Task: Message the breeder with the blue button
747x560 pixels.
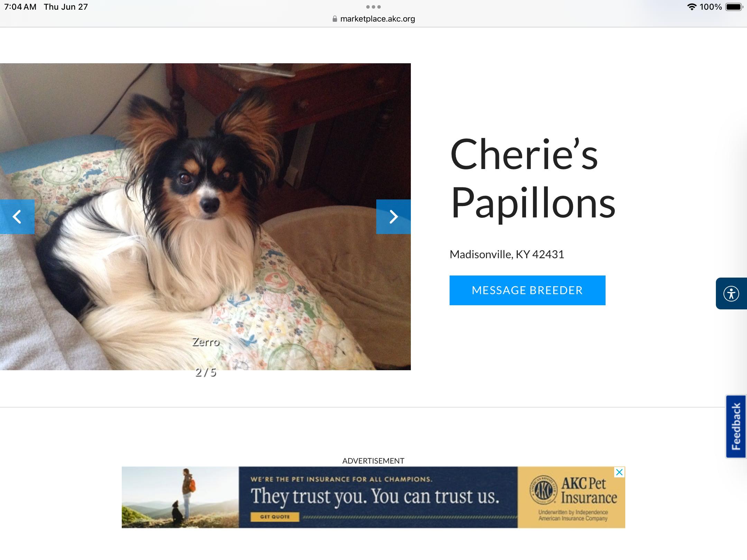Action: pyautogui.click(x=527, y=290)
